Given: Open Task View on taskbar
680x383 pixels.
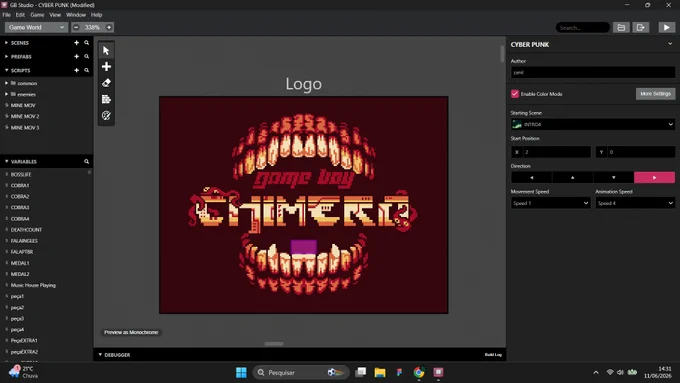Looking at the screenshot, I should [x=360, y=372].
